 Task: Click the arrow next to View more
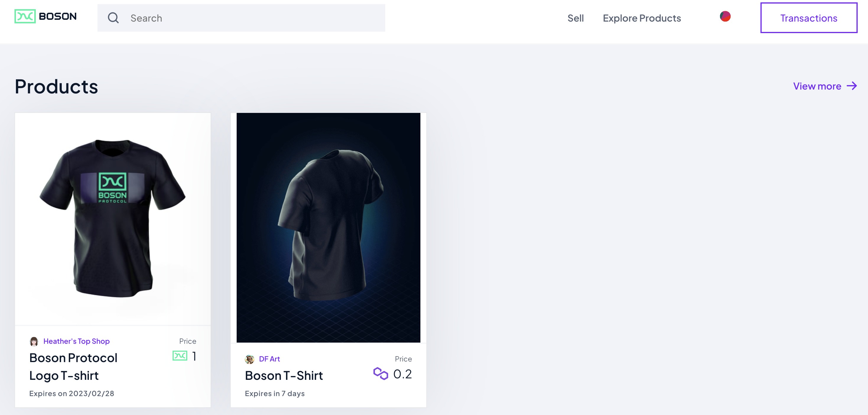point(851,86)
